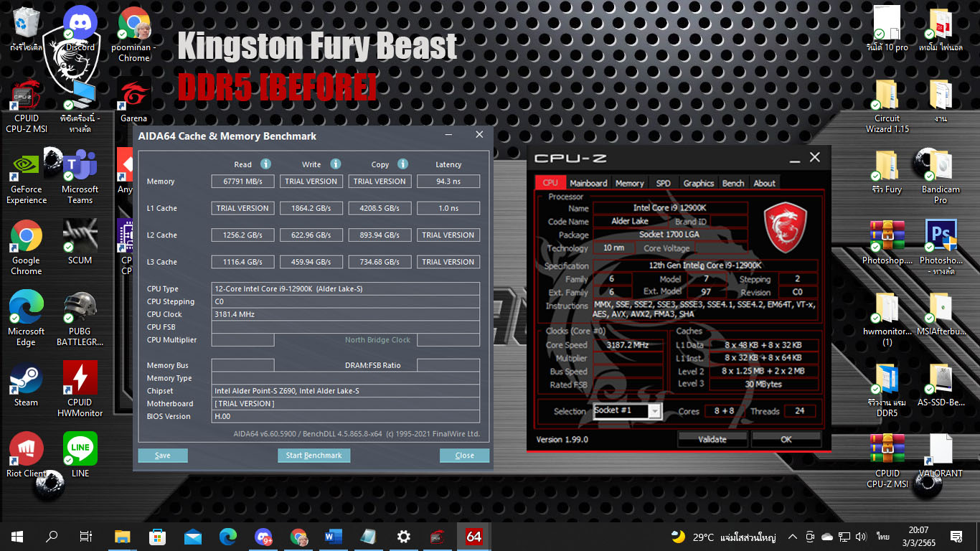Select the CPU tab in CPU-Z
980x551 pixels.
550,182
